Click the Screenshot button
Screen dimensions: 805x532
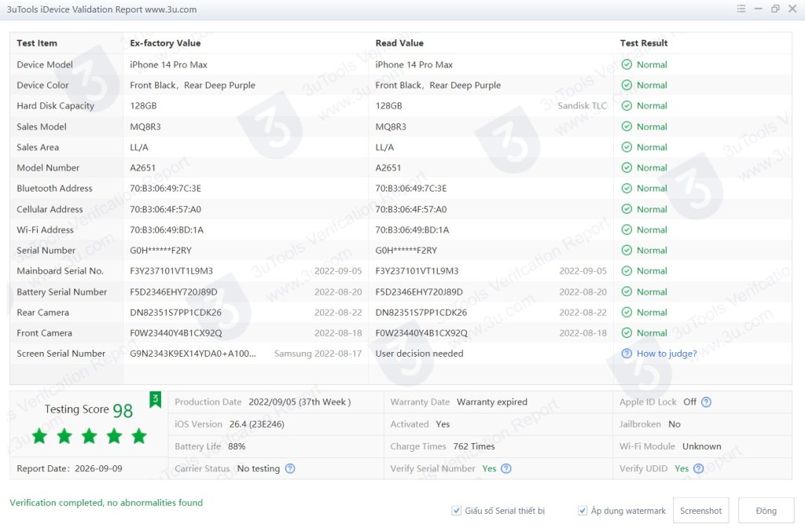[700, 511]
